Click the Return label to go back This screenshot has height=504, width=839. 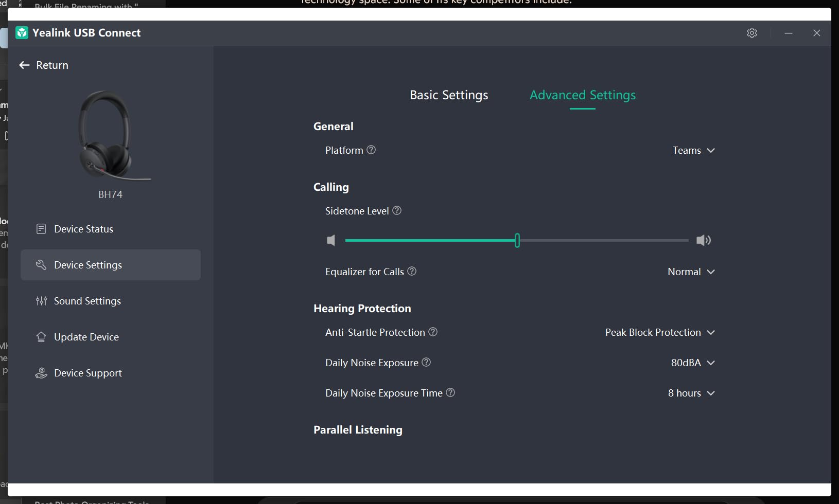tap(52, 65)
